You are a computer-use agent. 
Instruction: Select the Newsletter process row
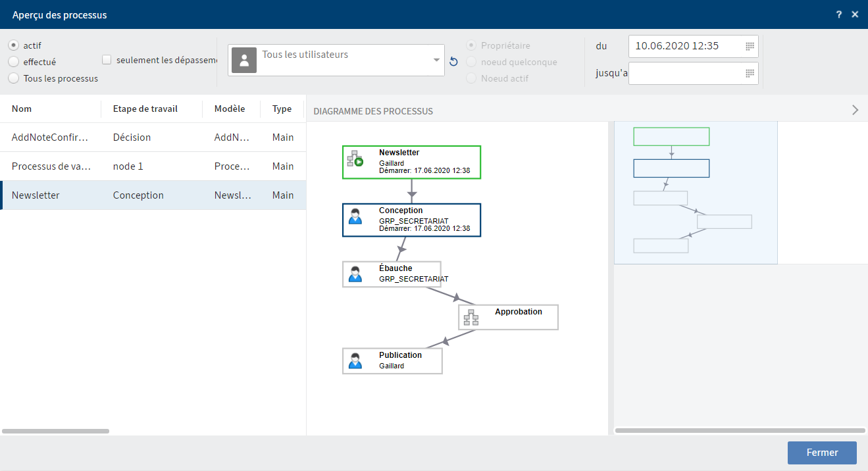pyautogui.click(x=153, y=195)
